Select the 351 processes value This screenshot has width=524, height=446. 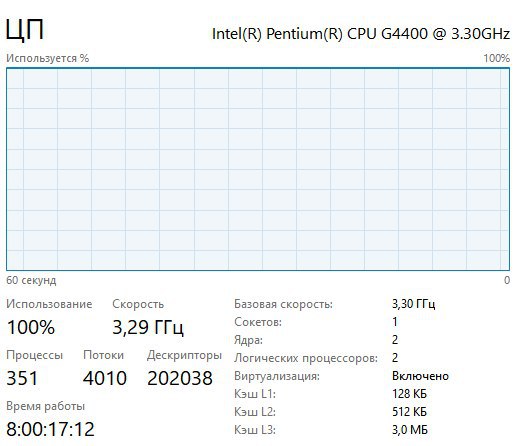click(x=22, y=378)
